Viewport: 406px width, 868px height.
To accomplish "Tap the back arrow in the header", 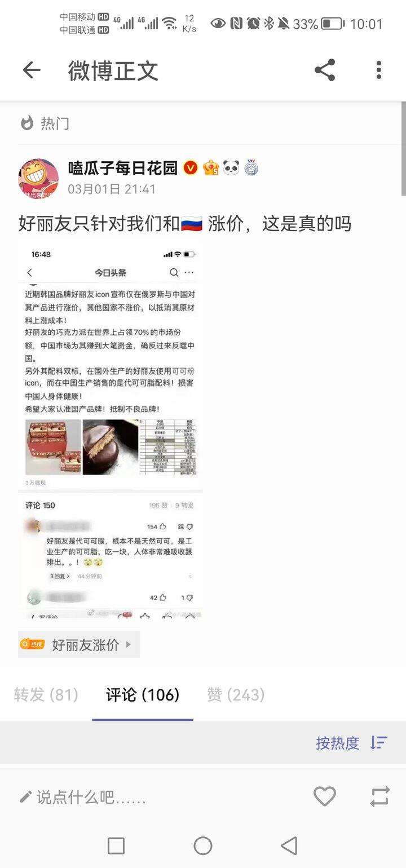I will (32, 70).
